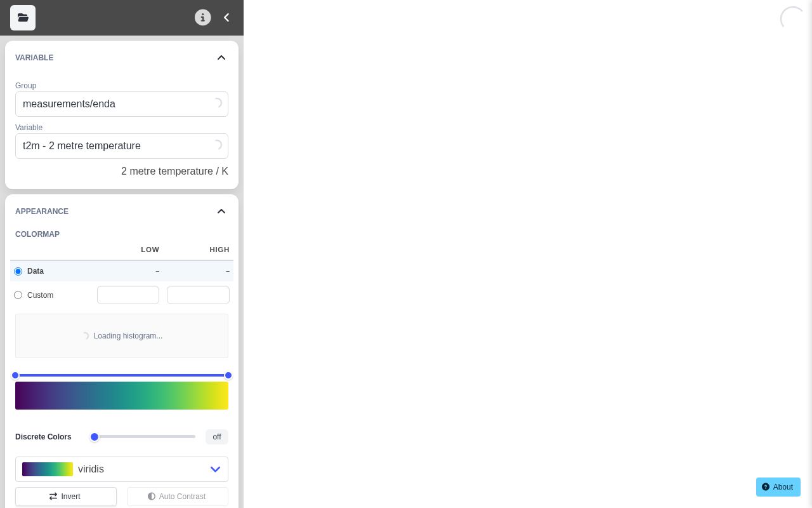Click the small viridis swatch in dropdown
Screen dimensions: 812x508
tap(48, 469)
